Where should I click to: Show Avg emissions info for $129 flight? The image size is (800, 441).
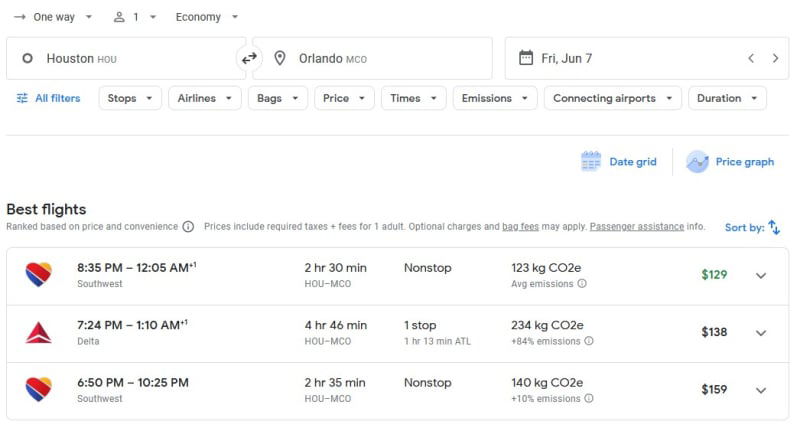point(582,284)
